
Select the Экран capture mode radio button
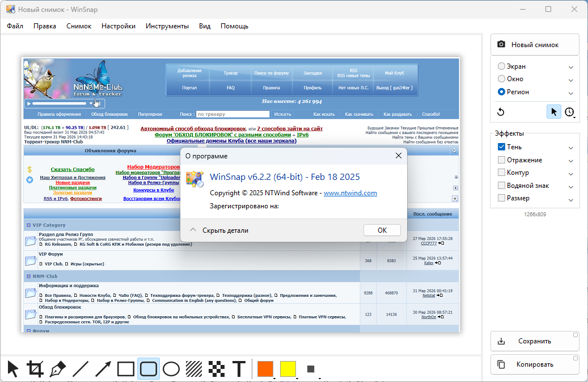(x=502, y=66)
